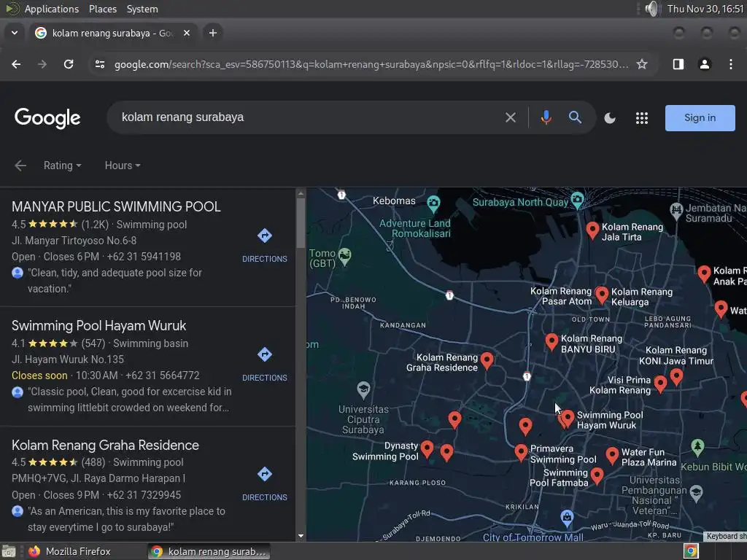
Task: Click the address Jl. Hayam Wuruk No.135
Action: [x=68, y=359]
